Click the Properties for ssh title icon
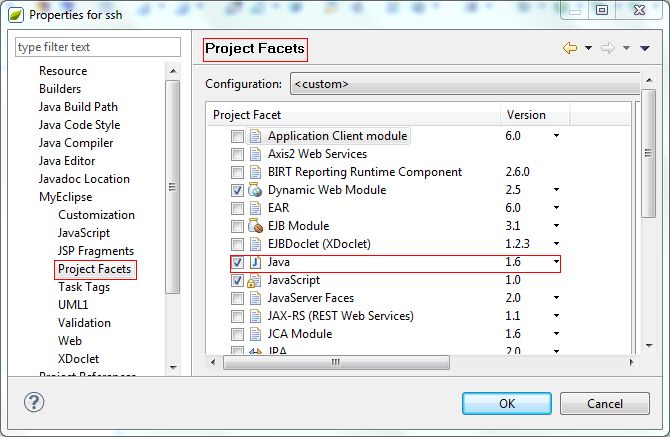The image size is (670, 437). tap(16, 15)
